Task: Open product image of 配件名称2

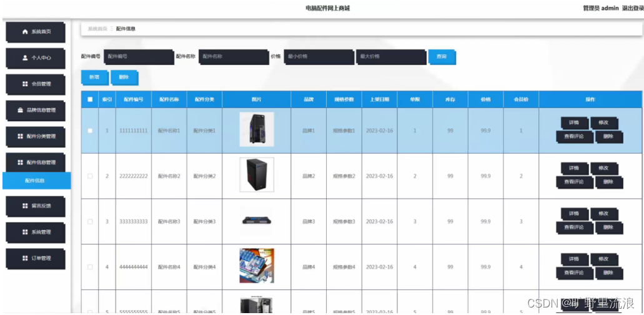Action: (257, 174)
